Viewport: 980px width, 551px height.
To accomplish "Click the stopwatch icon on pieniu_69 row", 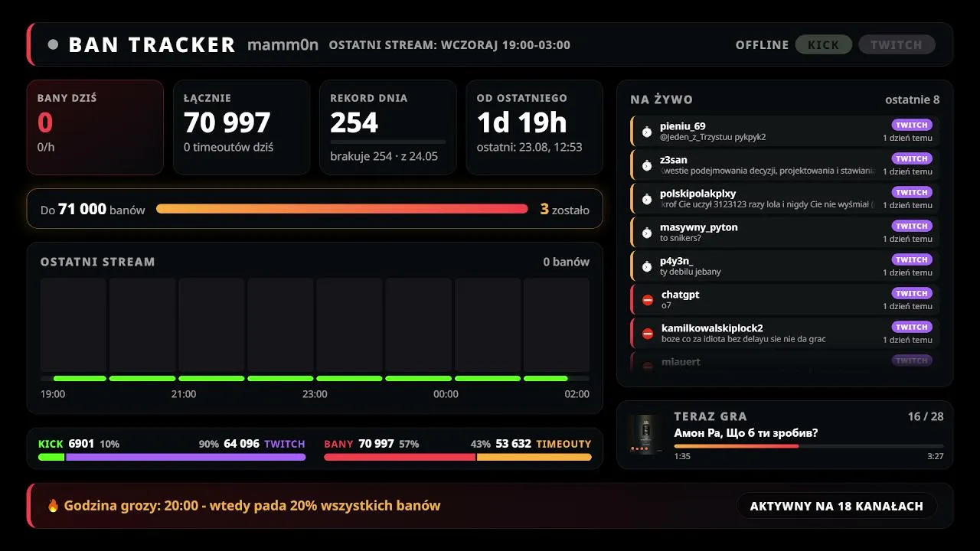I will [x=647, y=132].
